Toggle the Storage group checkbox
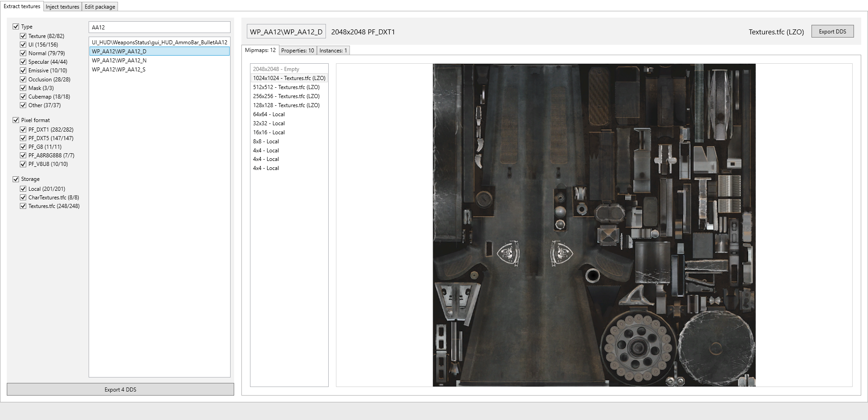 [x=16, y=179]
